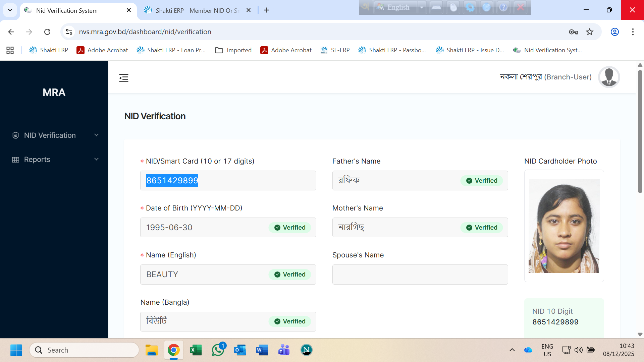Image resolution: width=644 pixels, height=362 pixels.
Task: Bookmark page with star icon
Action: tap(590, 32)
